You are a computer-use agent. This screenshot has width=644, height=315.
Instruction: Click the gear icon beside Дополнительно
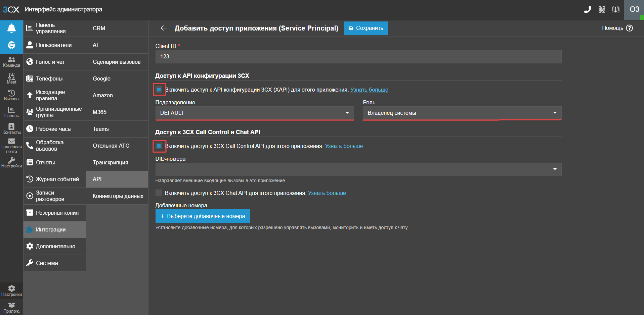30,246
